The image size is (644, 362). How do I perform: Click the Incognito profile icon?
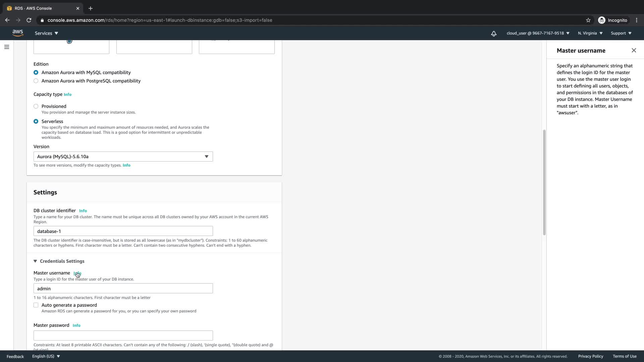point(602,20)
